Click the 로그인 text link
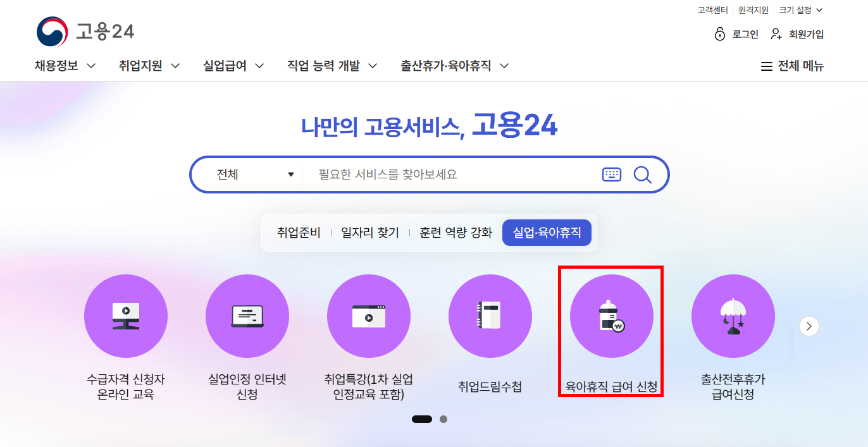This screenshot has width=868, height=447. point(745,35)
